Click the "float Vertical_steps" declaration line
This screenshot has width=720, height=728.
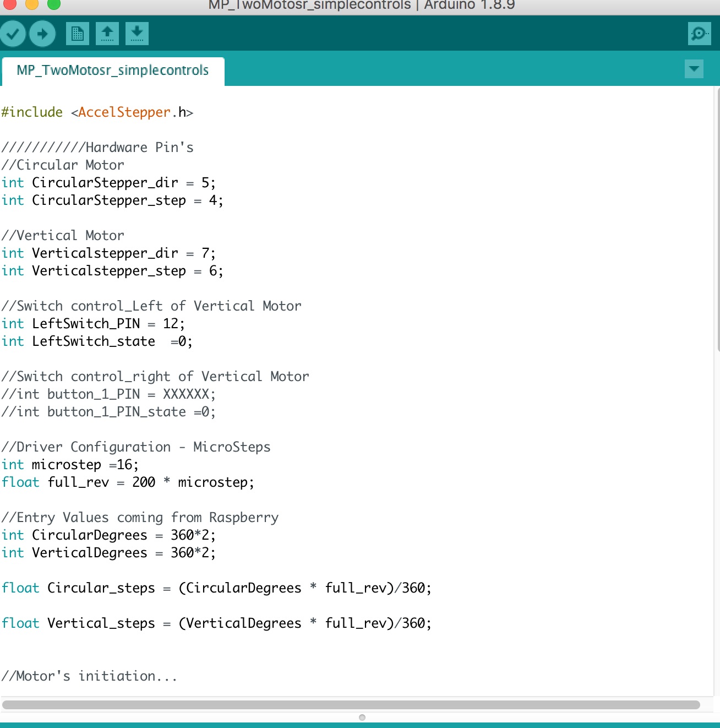pyautogui.click(x=216, y=623)
